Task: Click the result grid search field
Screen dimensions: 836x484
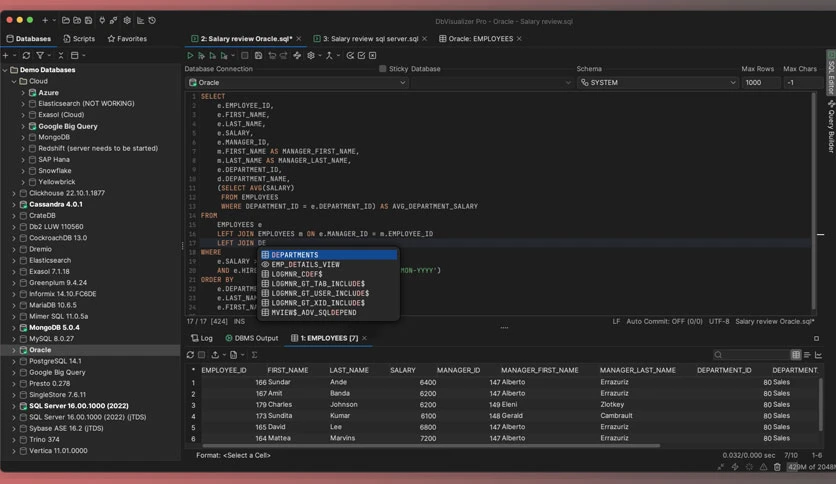Action: pos(751,355)
